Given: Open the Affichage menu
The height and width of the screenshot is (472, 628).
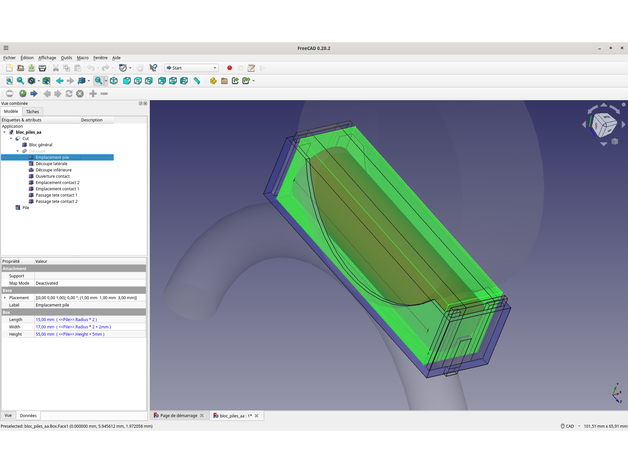Looking at the screenshot, I should coord(47,58).
